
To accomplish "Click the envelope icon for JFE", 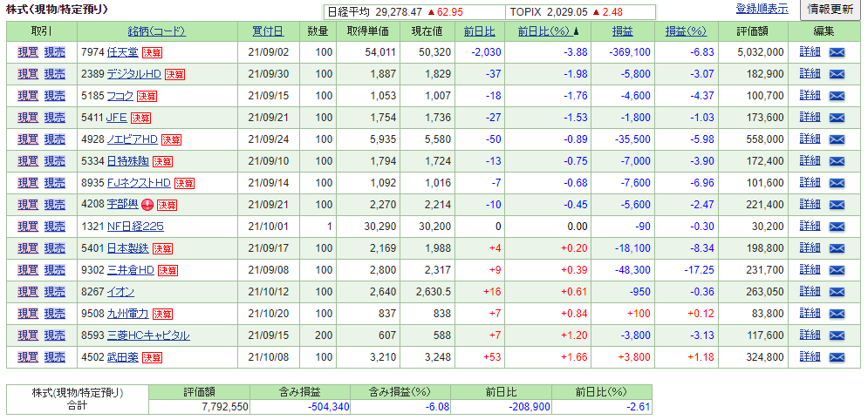I will (837, 118).
